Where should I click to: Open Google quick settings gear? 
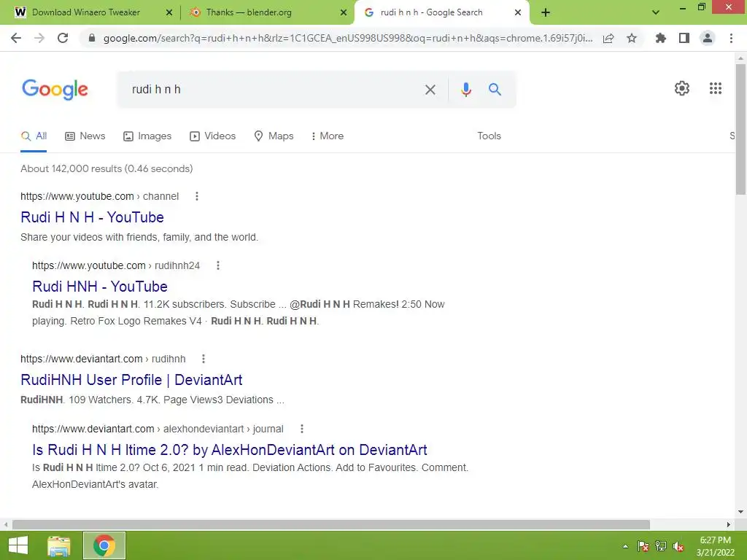point(682,88)
